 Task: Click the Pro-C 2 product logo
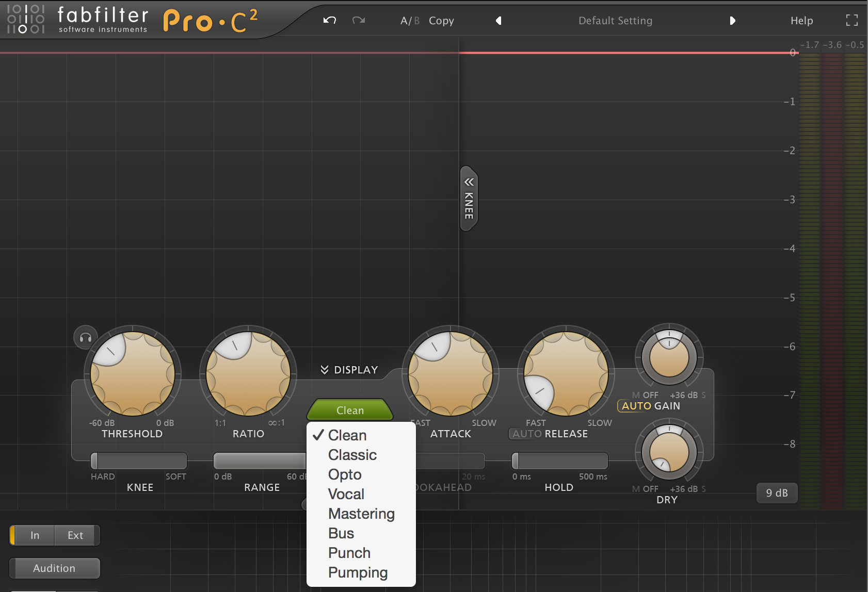click(x=211, y=21)
